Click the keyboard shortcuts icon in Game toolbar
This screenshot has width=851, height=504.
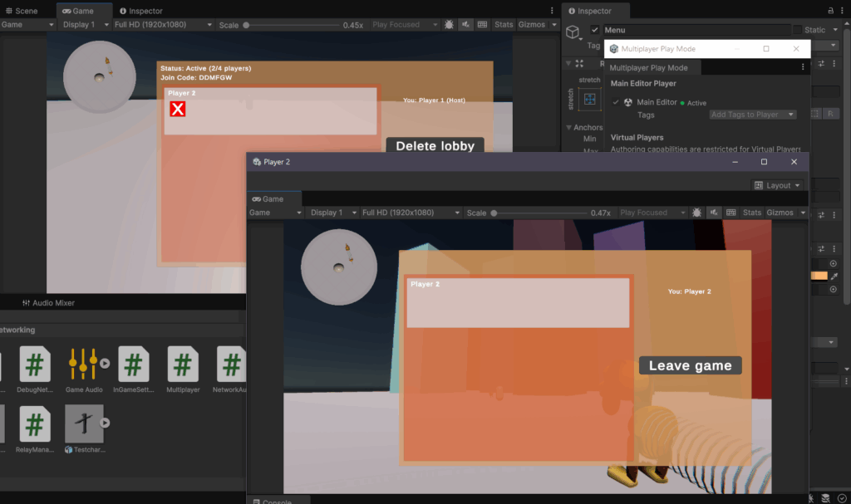tap(483, 25)
